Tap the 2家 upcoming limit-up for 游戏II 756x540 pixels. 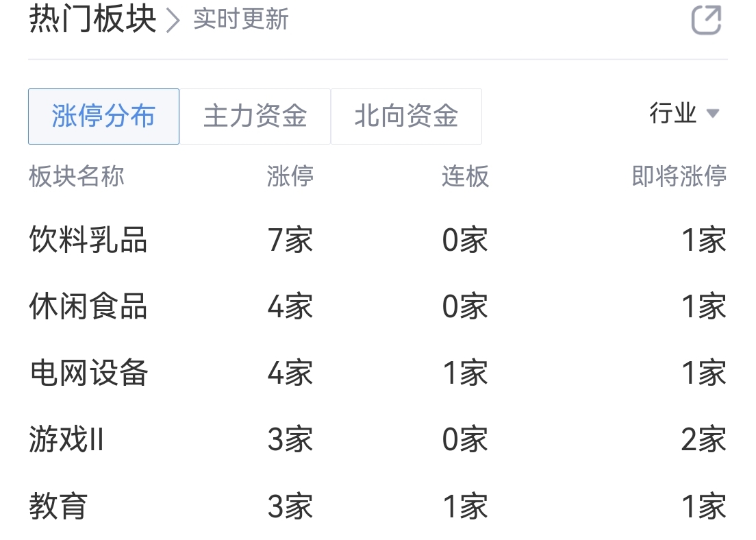pyautogui.click(x=703, y=440)
